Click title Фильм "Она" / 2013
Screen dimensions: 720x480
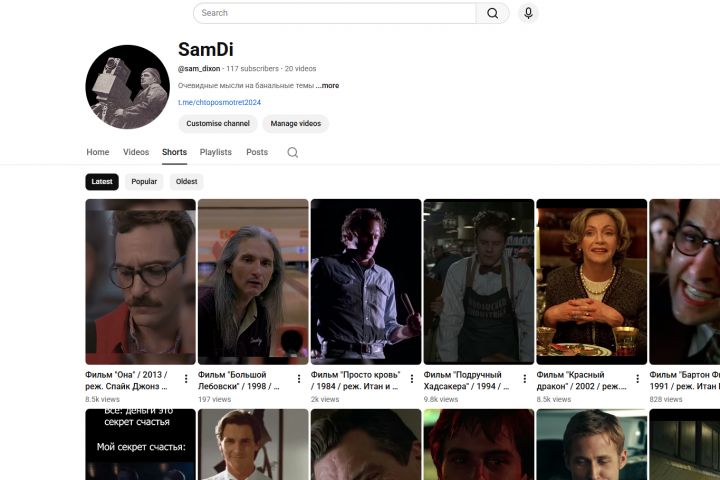tap(127, 380)
